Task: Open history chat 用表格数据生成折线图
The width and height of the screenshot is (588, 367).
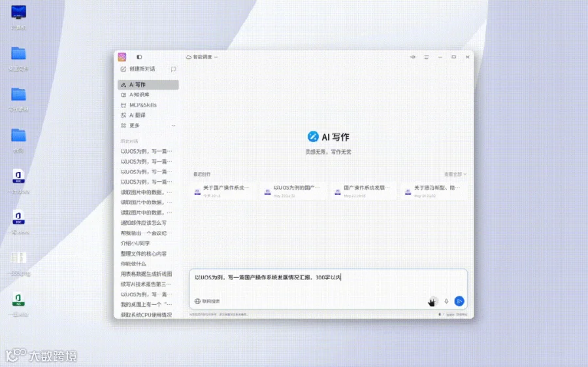Action: tap(147, 274)
